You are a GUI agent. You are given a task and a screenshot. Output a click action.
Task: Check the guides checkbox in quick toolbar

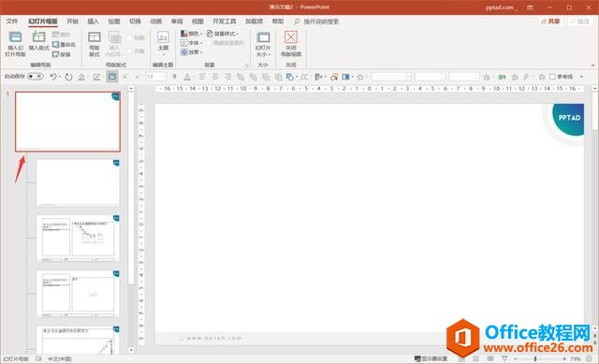[552, 77]
